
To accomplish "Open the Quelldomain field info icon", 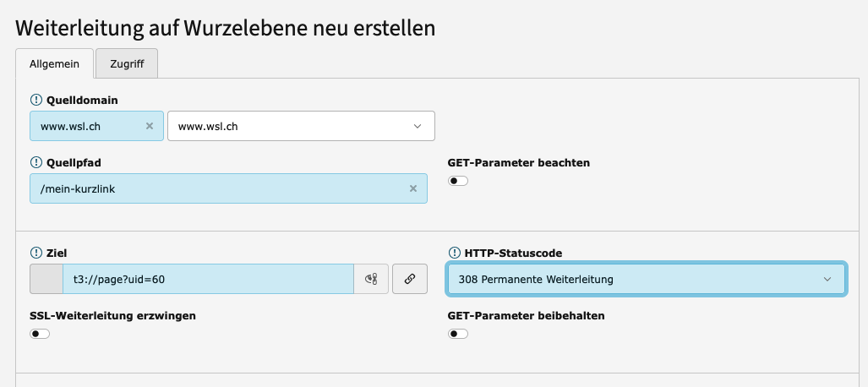I will click(35, 100).
